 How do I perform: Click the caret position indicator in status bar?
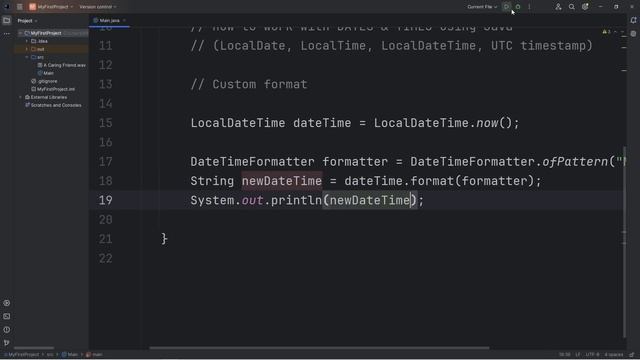pyautogui.click(x=564, y=355)
